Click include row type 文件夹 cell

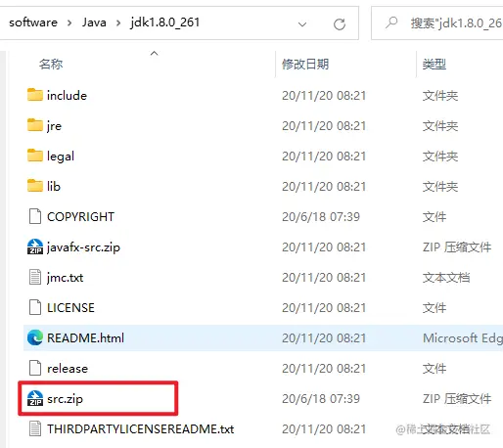(x=440, y=96)
